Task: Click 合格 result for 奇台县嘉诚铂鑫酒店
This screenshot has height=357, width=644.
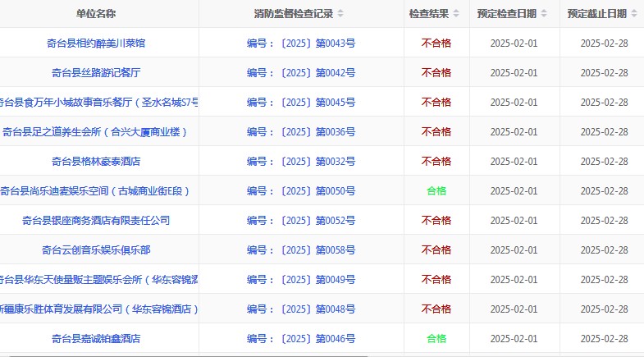Action: pyautogui.click(x=436, y=338)
